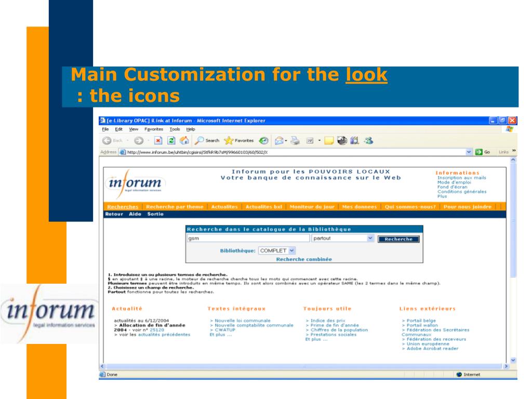The width and height of the screenshot is (532, 399).
Task: Open the Favorites menu in the menu bar
Action: [x=154, y=129]
